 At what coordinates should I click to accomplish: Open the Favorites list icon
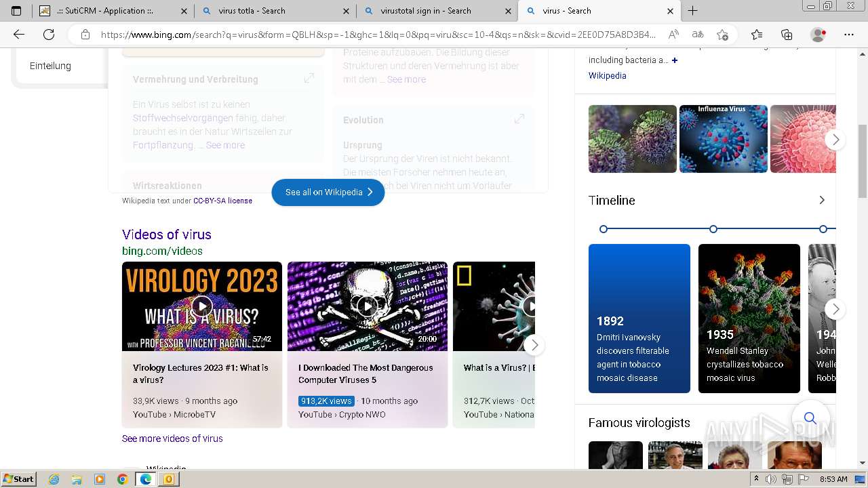757,35
